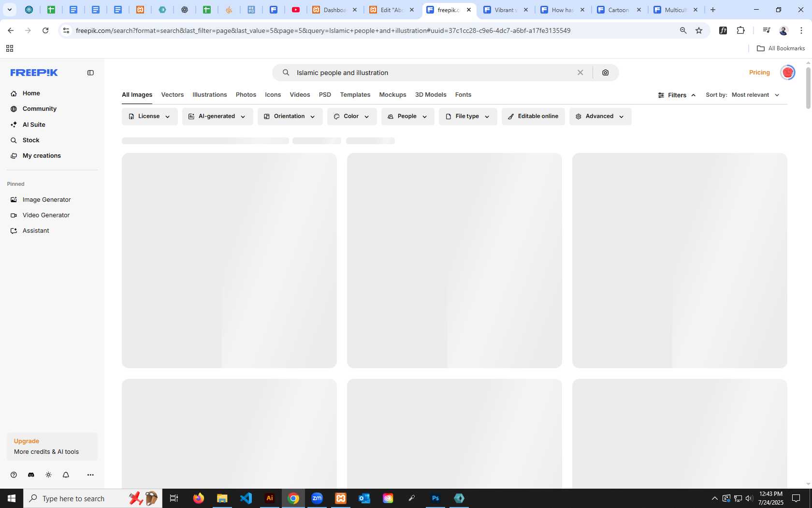Open Chrome's three-dot menu
The image size is (812, 508).
coord(801,30)
